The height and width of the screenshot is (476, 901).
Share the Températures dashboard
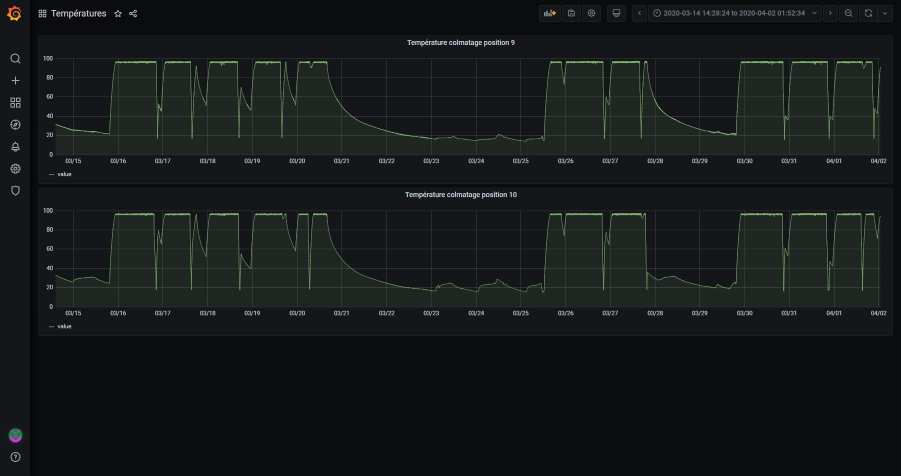(133, 13)
